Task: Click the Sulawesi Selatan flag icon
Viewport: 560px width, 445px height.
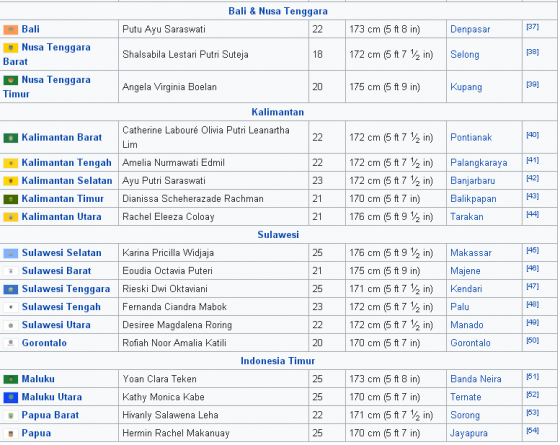Action: point(11,253)
